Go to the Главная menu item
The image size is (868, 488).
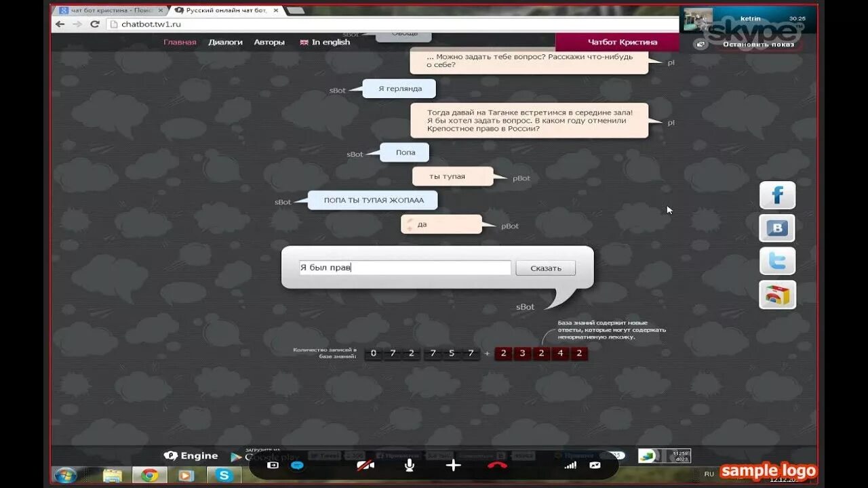point(180,42)
